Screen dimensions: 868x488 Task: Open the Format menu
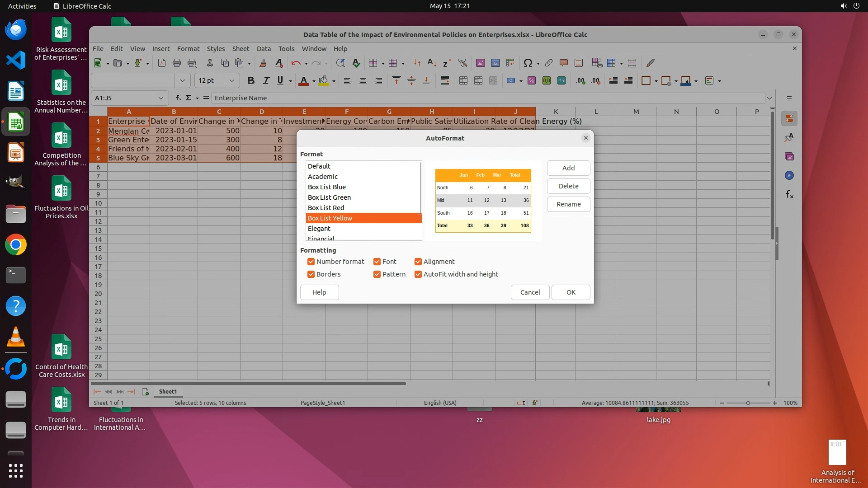click(188, 49)
